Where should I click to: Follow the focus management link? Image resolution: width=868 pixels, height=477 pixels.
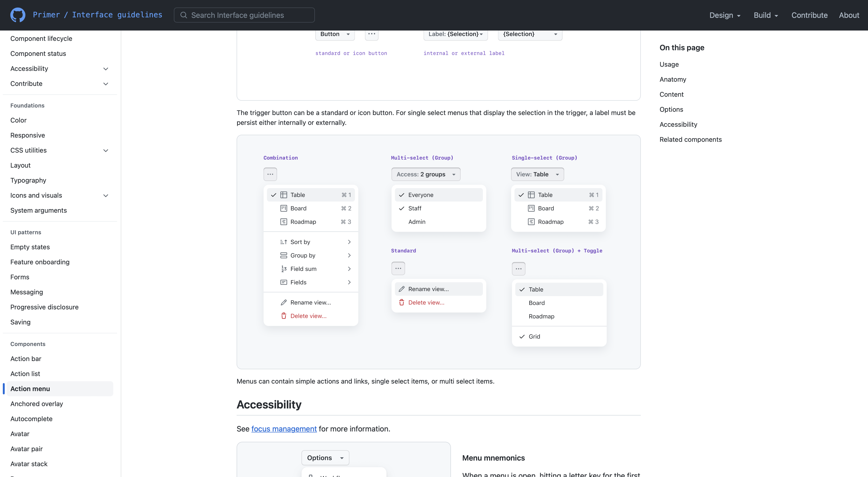pos(284,429)
